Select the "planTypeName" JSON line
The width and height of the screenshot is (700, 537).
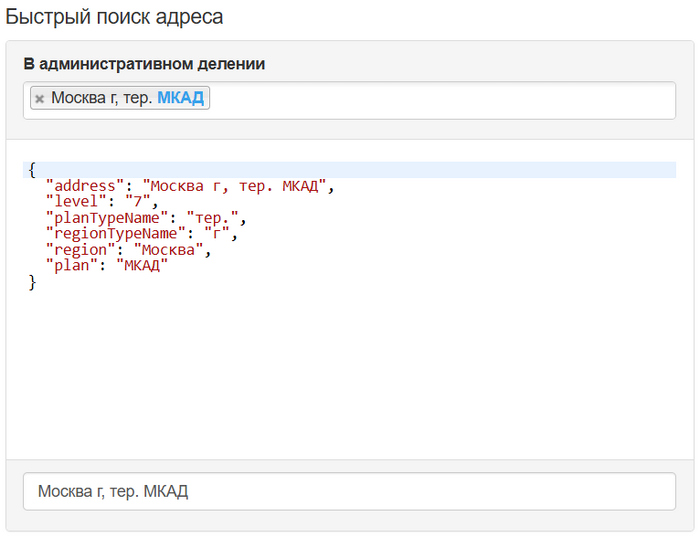(x=146, y=218)
